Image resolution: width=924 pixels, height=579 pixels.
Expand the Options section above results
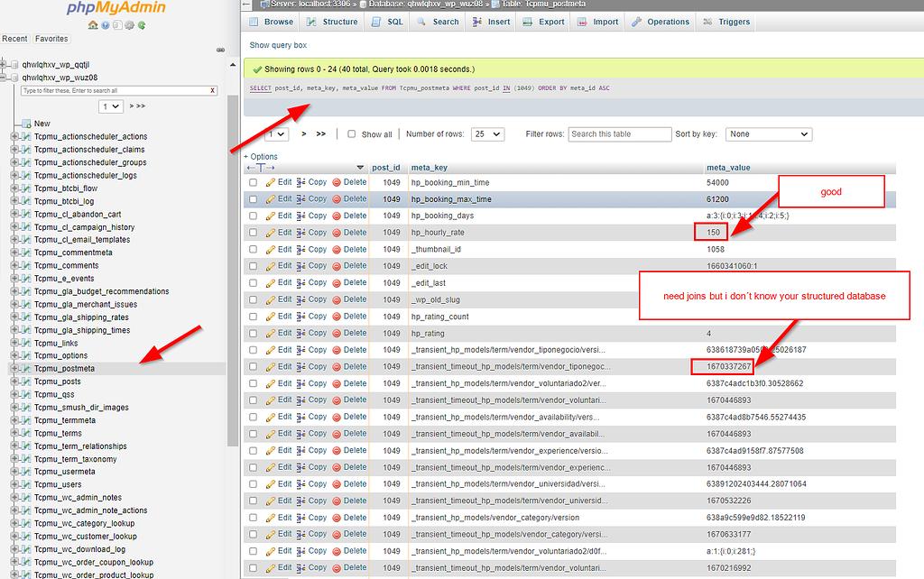point(259,155)
